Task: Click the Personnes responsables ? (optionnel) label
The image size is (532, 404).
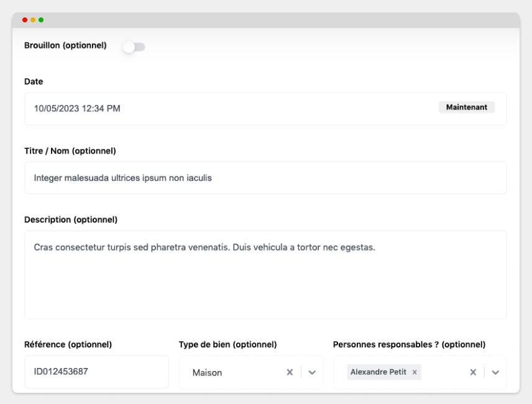Action: pyautogui.click(x=409, y=344)
